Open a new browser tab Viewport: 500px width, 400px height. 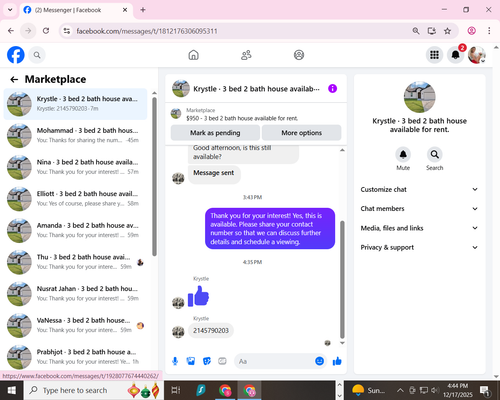(x=143, y=10)
